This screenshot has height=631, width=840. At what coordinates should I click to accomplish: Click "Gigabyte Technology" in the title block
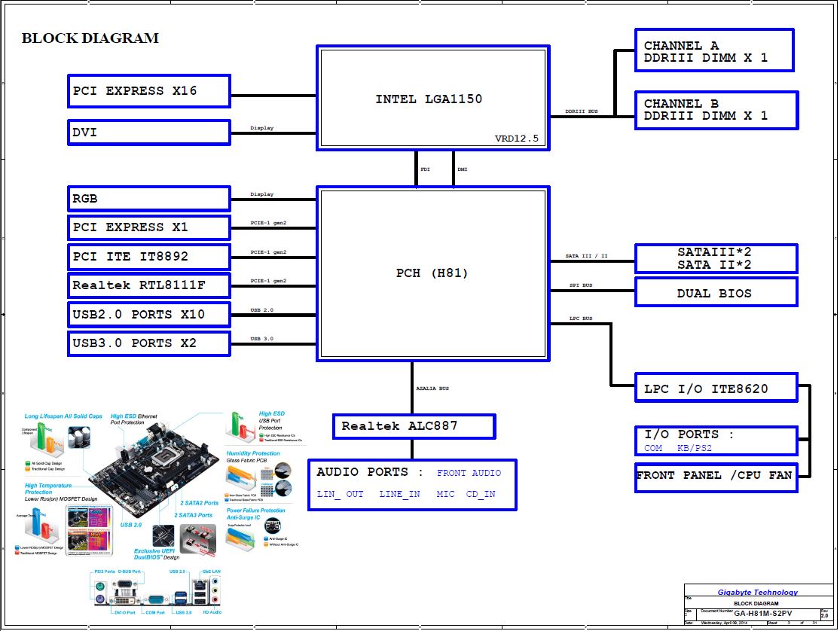(757, 592)
